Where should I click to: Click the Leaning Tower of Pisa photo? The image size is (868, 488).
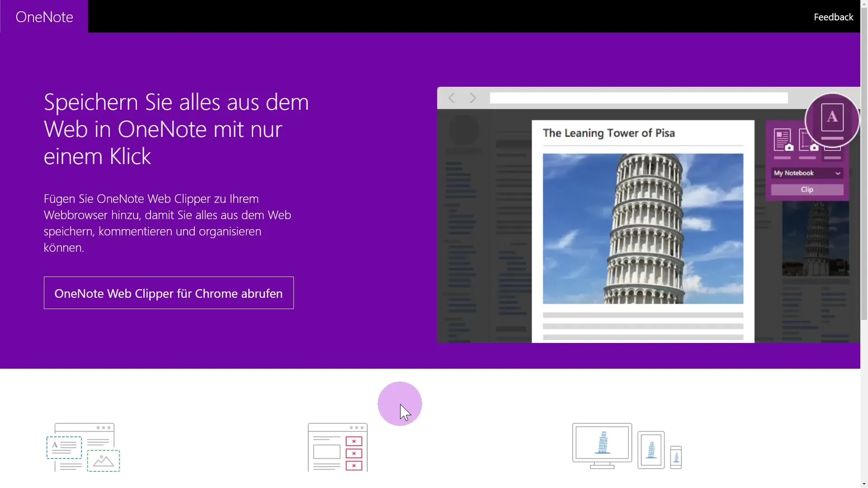point(642,228)
